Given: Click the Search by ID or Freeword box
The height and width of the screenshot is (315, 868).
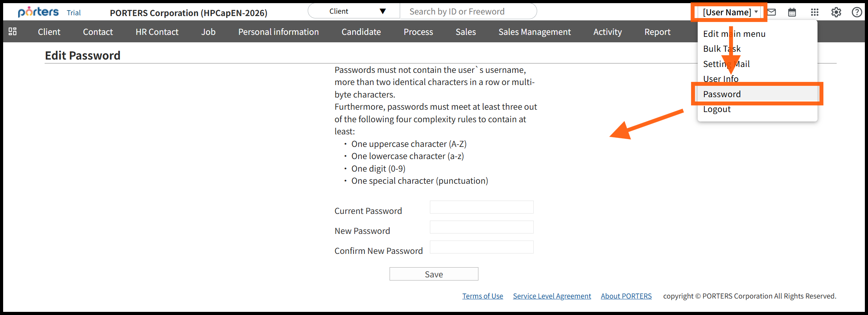Looking at the screenshot, I should (x=468, y=11).
